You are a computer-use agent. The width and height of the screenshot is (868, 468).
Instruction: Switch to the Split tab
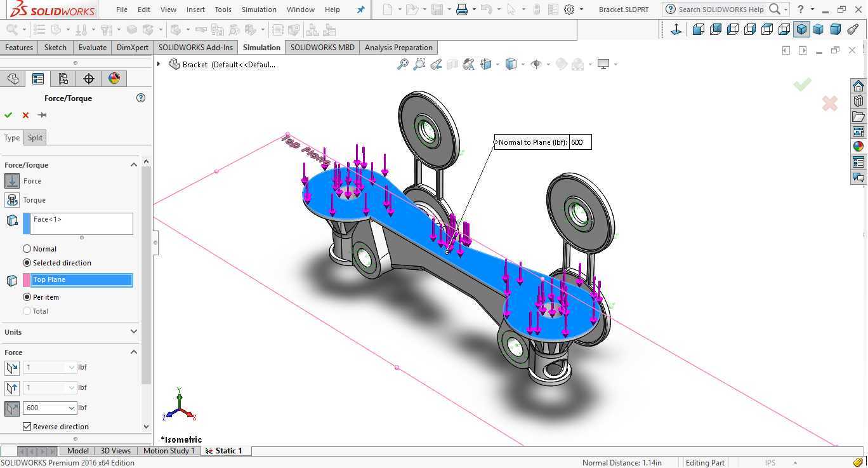[35, 138]
